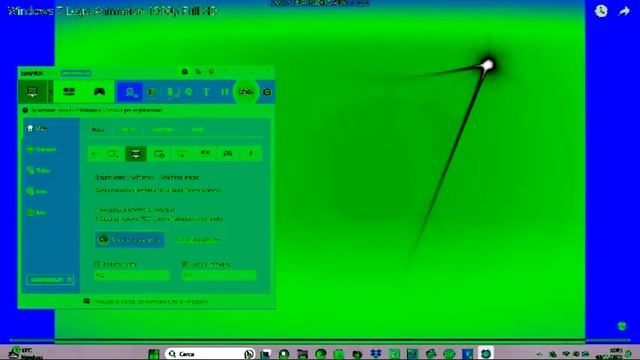This screenshot has height=360, width=640.
Task: Click the system clock in taskbar
Action: coord(610,353)
